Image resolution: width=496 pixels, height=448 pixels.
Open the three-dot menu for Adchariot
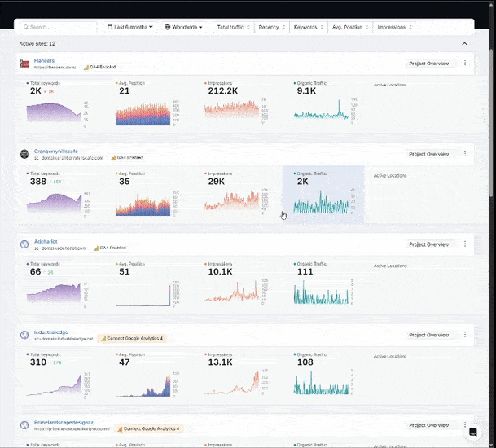click(x=465, y=244)
